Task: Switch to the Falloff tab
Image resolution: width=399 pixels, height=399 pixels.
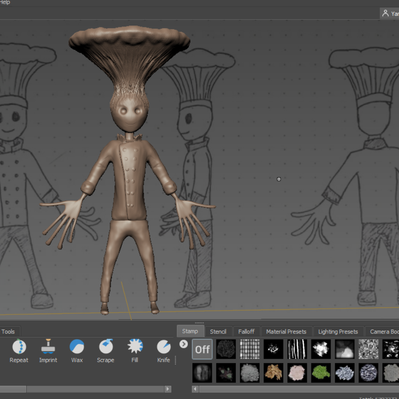Action: tap(246, 331)
